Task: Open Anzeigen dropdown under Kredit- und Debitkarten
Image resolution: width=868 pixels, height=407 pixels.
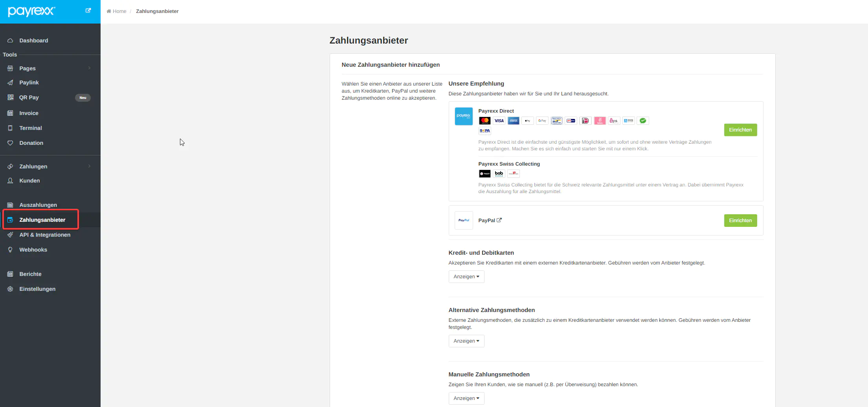Action: (x=466, y=277)
